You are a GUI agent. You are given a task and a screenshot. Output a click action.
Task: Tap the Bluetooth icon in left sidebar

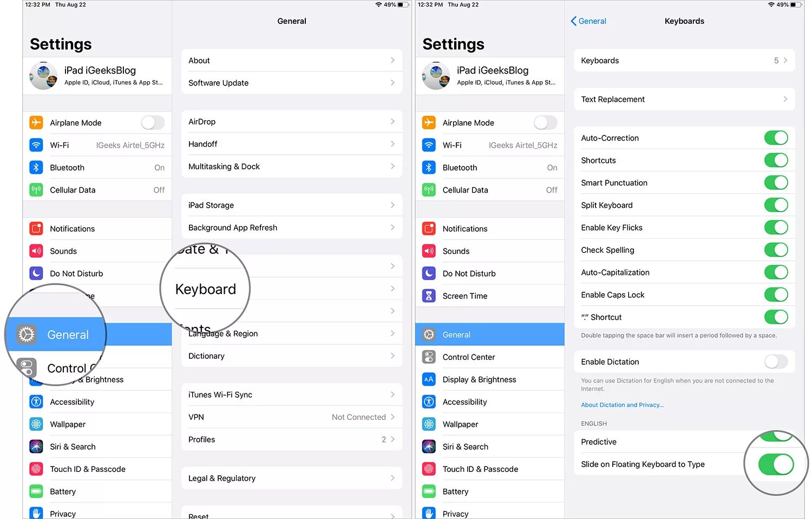pos(36,167)
